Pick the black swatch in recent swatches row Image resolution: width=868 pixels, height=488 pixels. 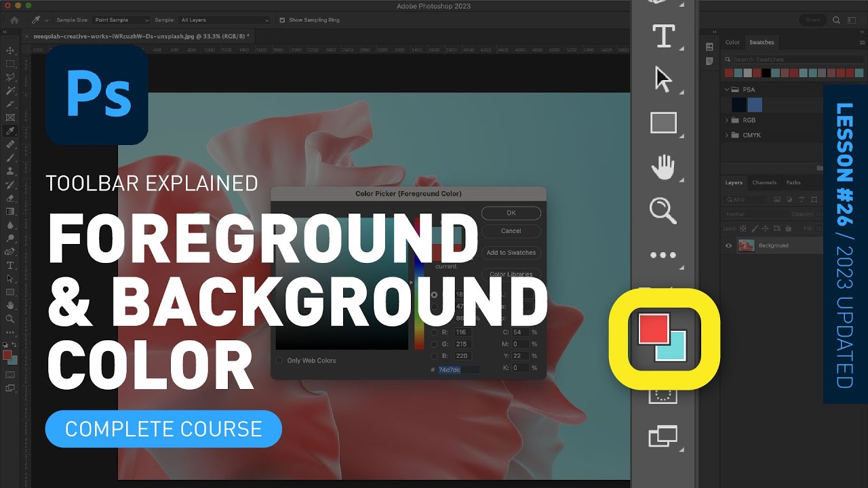tap(766, 73)
